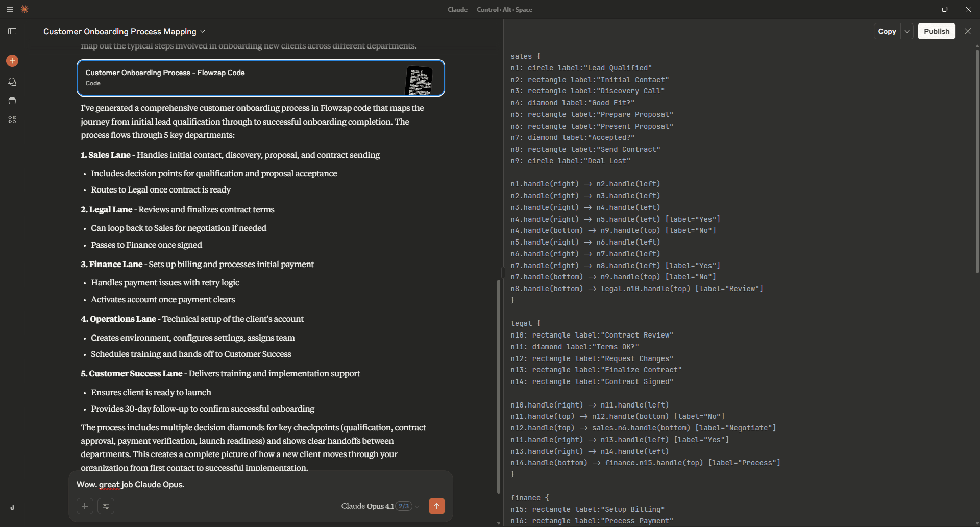
Task: Click the user profile avatar icon
Action: 12,508
